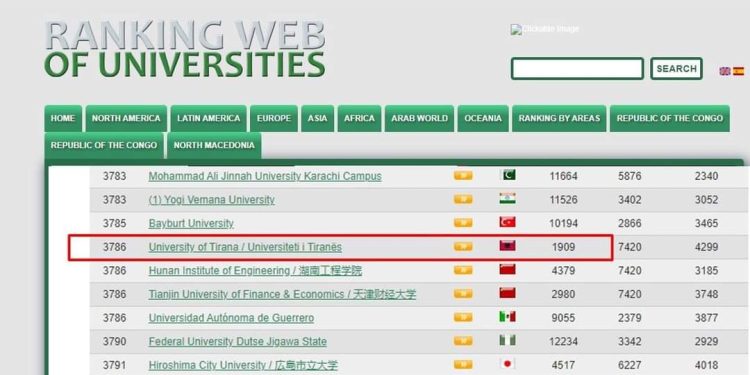
Task: Open University of Tirana link
Action: coord(245,247)
